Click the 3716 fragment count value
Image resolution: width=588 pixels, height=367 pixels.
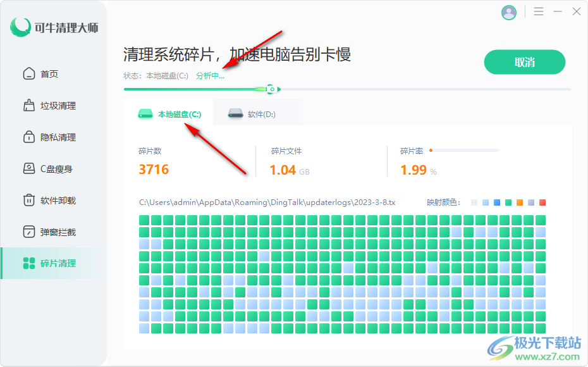[154, 170]
